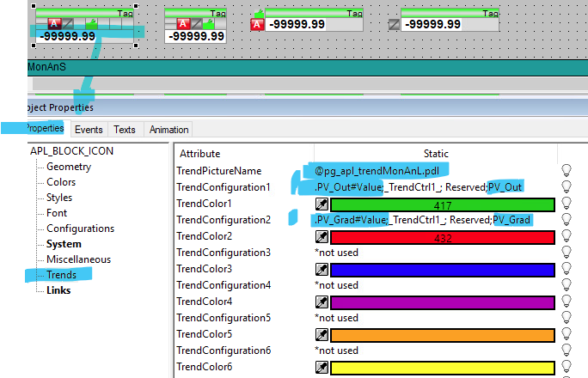Open the Animation tab

click(x=168, y=130)
